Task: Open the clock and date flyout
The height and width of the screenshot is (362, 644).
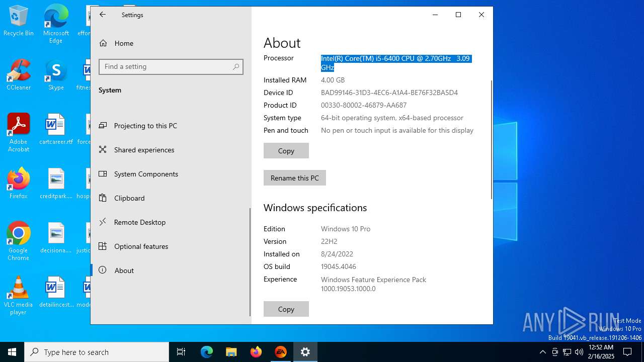Action: [x=601, y=352]
